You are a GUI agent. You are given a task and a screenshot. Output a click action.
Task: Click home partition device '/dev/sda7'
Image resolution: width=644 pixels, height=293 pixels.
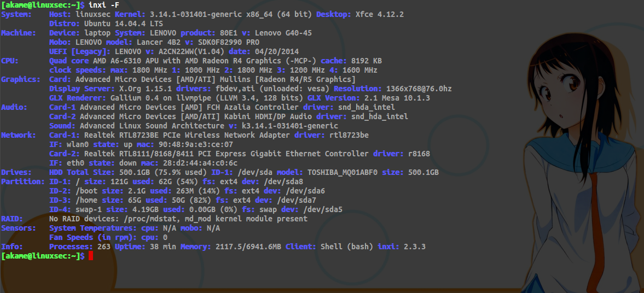297,200
